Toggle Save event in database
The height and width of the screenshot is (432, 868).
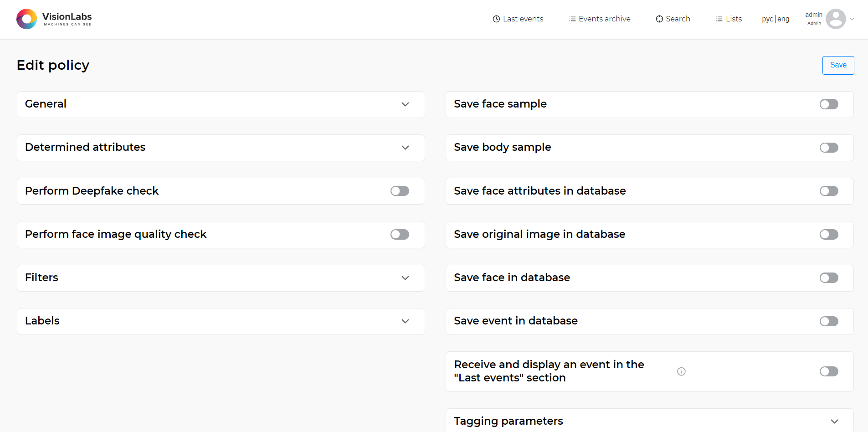[x=828, y=321]
